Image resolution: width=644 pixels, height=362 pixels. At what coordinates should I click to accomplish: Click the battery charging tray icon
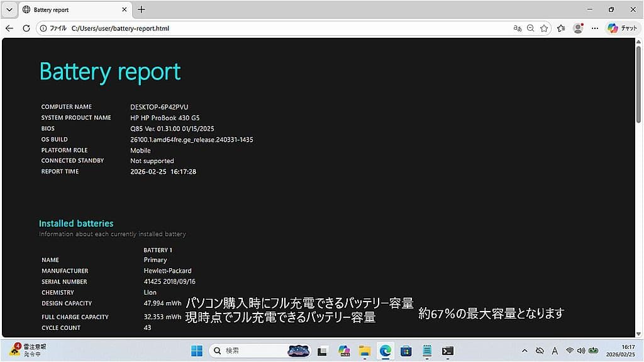(594, 351)
